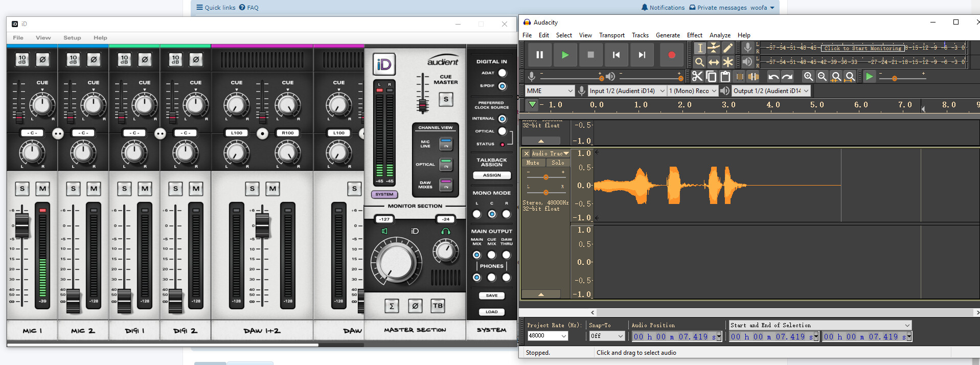This screenshot has width=980, height=365.
Task: Open the Audio Track name dropdown menu
Action: point(551,153)
